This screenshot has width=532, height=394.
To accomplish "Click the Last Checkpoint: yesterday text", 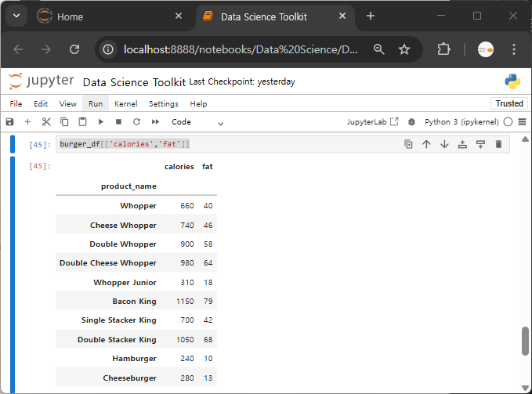I will (242, 81).
